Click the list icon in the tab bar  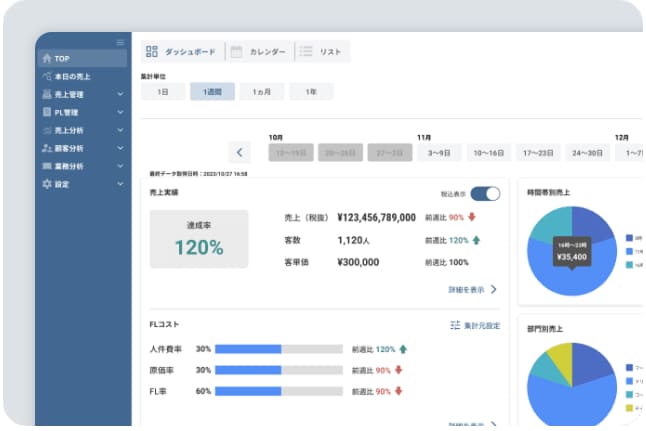306,51
